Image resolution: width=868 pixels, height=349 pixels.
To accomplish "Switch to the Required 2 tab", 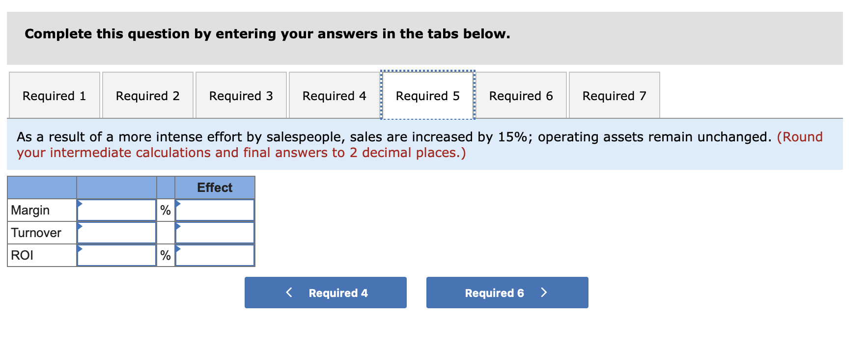I will (x=147, y=95).
